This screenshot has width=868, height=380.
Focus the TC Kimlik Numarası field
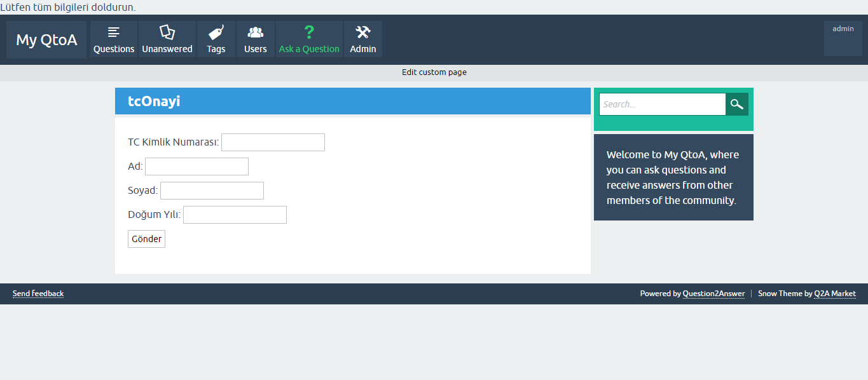pyautogui.click(x=273, y=142)
